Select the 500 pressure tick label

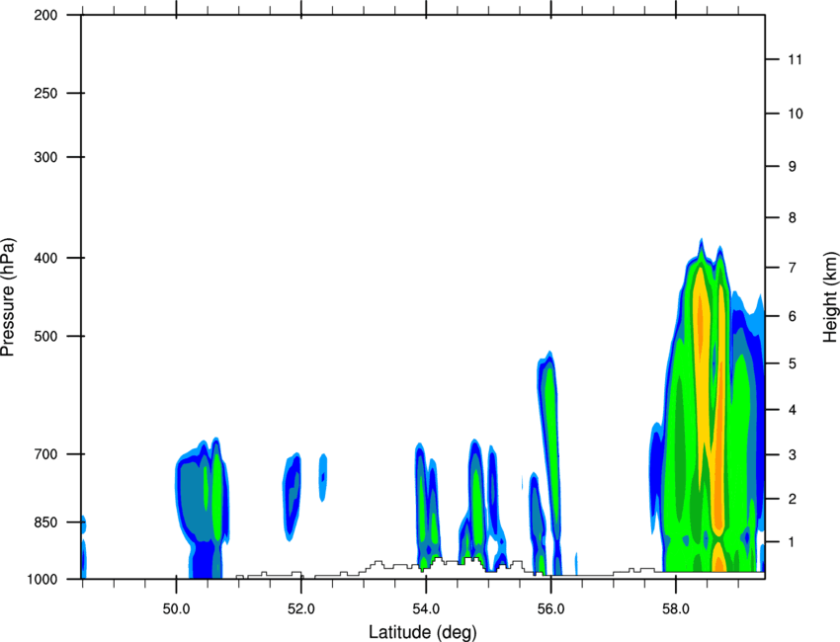(45, 336)
